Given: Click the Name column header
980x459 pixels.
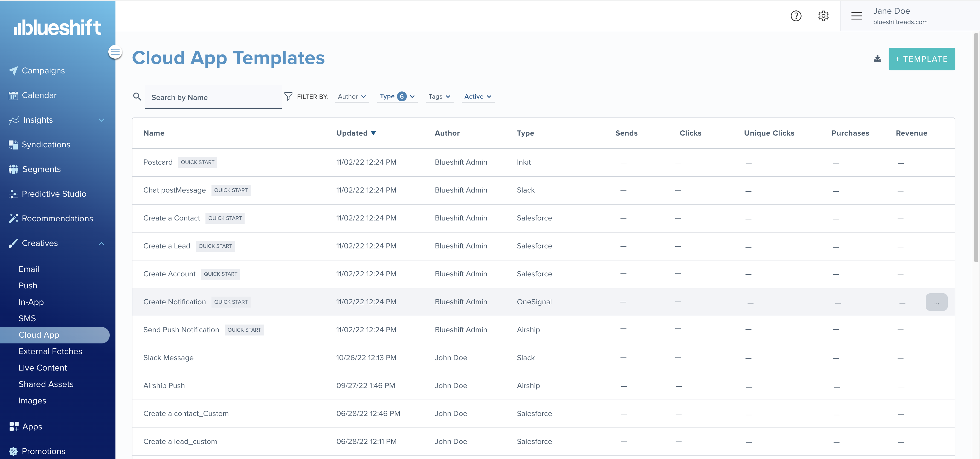Looking at the screenshot, I should coord(154,133).
